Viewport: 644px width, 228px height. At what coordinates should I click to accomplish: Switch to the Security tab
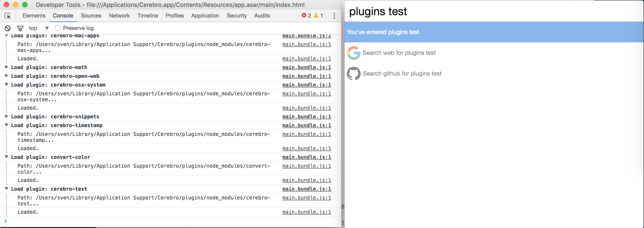pyautogui.click(x=236, y=15)
